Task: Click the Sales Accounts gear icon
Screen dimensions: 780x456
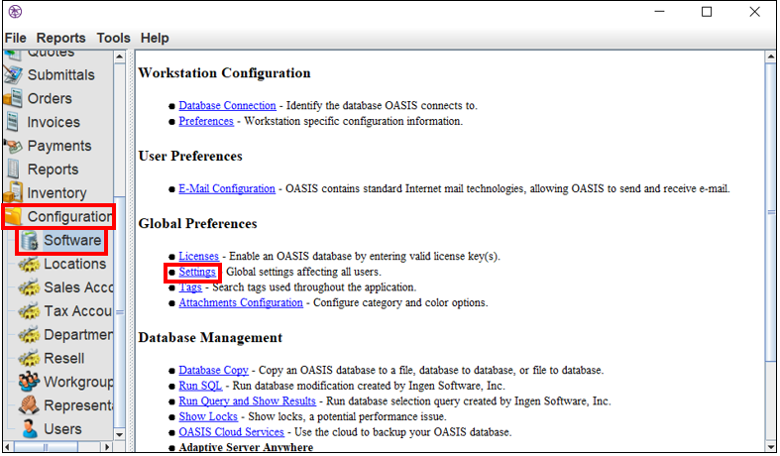Action: coord(29,287)
